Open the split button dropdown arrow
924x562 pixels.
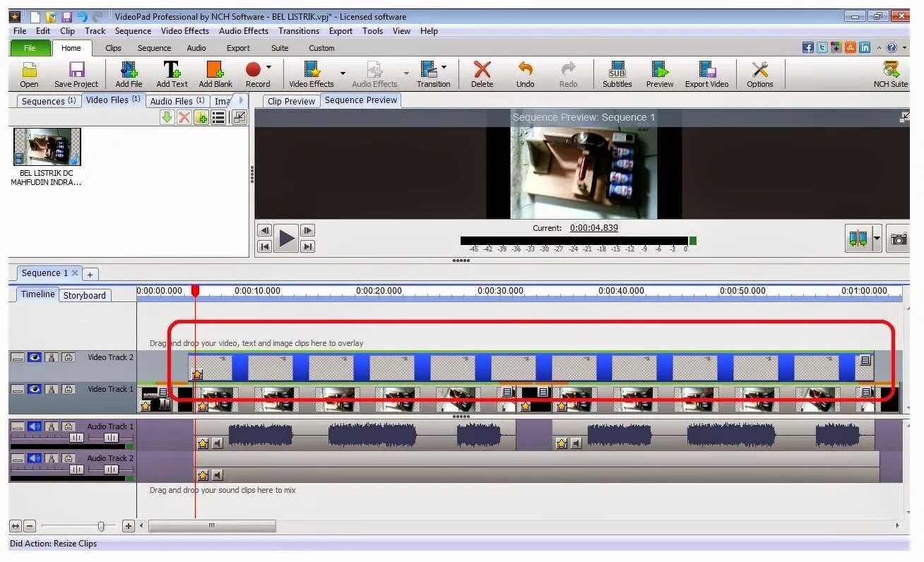pyautogui.click(x=877, y=239)
